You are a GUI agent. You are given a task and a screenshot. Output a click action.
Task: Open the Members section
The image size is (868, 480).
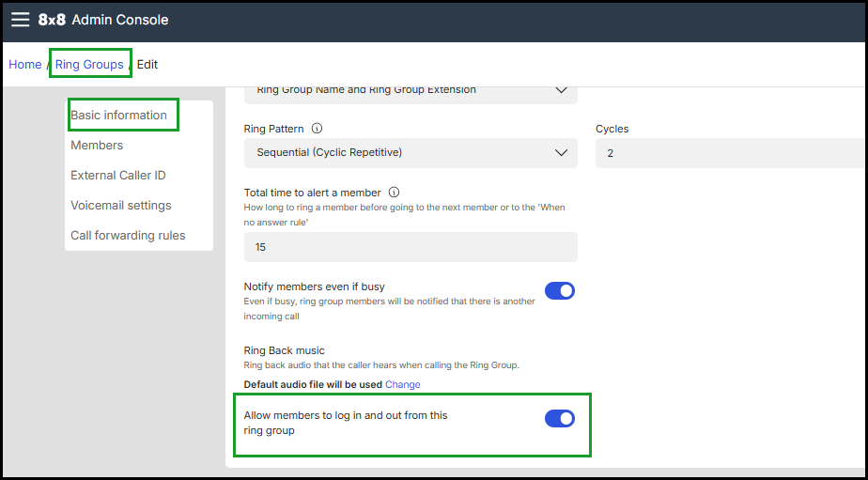pos(97,146)
